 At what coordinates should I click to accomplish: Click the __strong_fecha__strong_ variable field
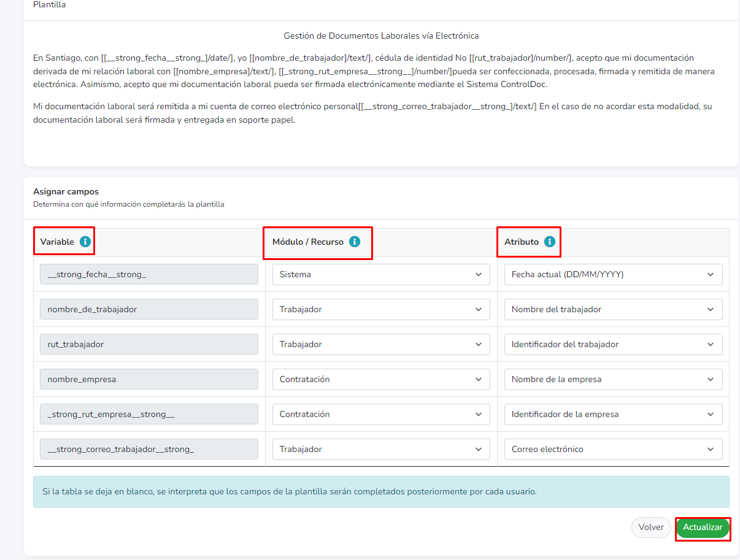(149, 274)
